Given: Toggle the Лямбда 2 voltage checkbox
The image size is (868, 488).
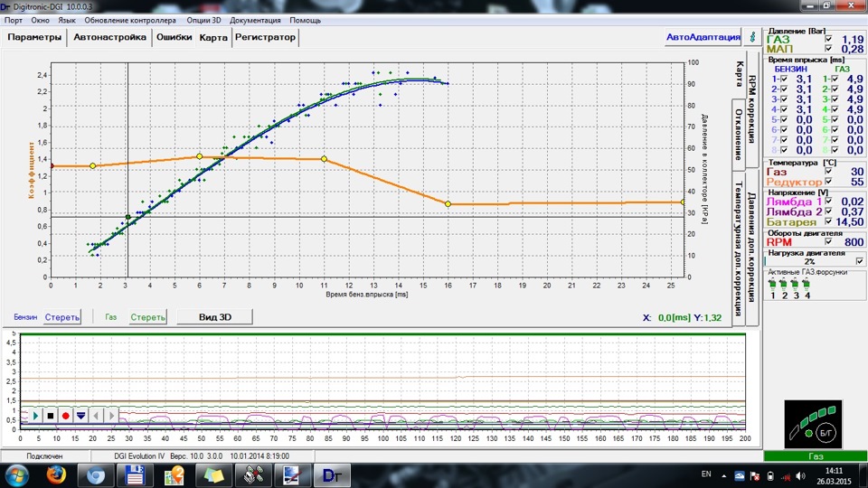Looking at the screenshot, I should 828,211.
